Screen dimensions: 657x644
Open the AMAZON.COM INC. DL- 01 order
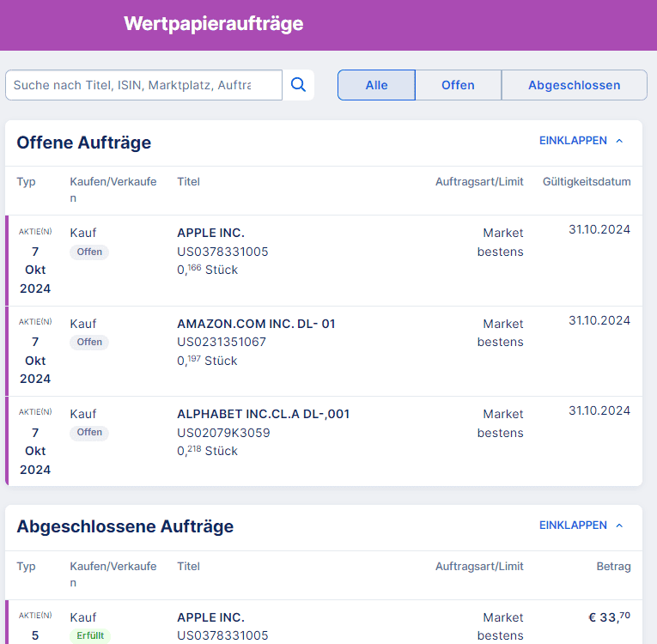(324, 351)
